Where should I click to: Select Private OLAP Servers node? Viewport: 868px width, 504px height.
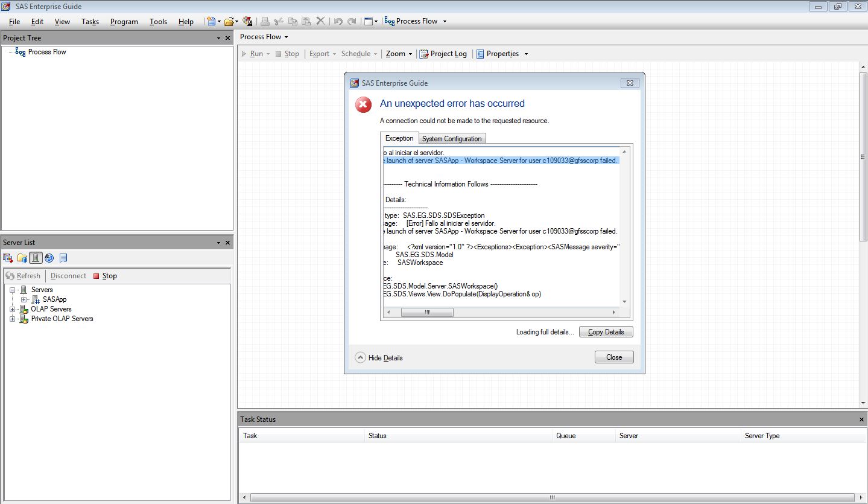[x=62, y=319]
